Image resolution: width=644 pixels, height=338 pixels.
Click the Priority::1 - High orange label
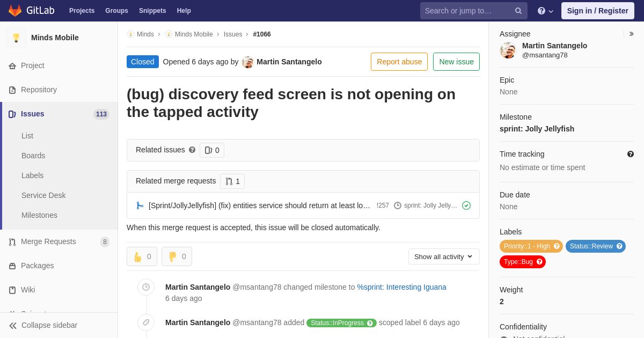pos(531,246)
